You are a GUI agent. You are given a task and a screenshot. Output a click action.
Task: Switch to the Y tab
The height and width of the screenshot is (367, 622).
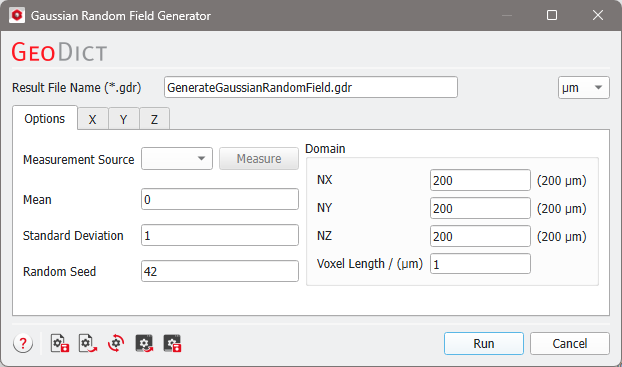coord(123,119)
